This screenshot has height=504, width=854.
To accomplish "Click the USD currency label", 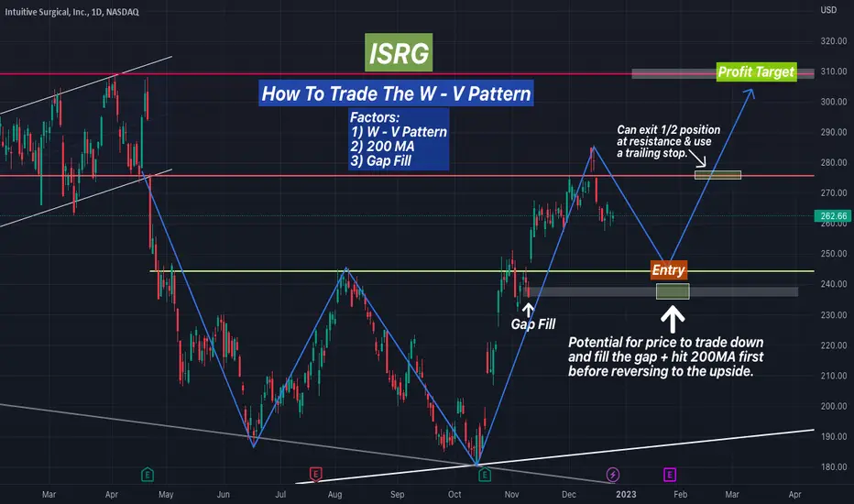I will pyautogui.click(x=828, y=10).
